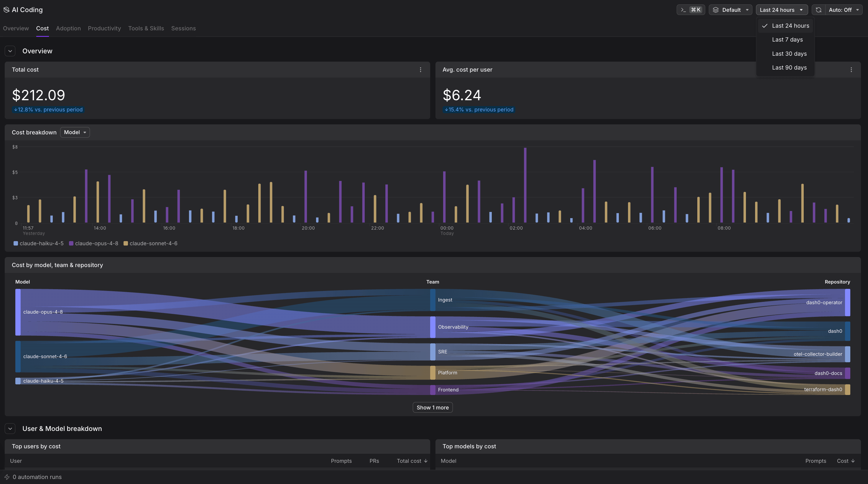Click the Cost column sort arrow
The width and height of the screenshot is (868, 484).
click(853, 461)
